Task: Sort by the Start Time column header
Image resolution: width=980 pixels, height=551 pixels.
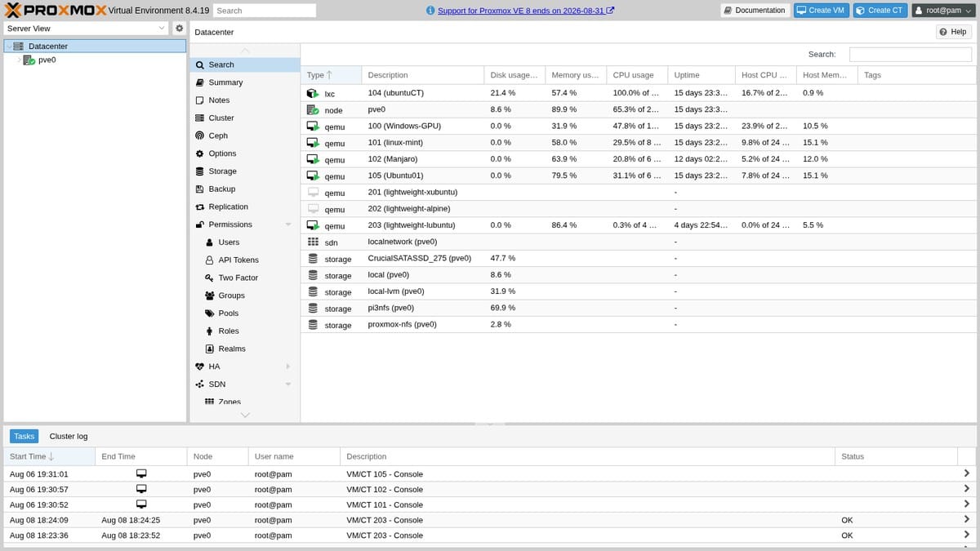Action: (x=49, y=456)
